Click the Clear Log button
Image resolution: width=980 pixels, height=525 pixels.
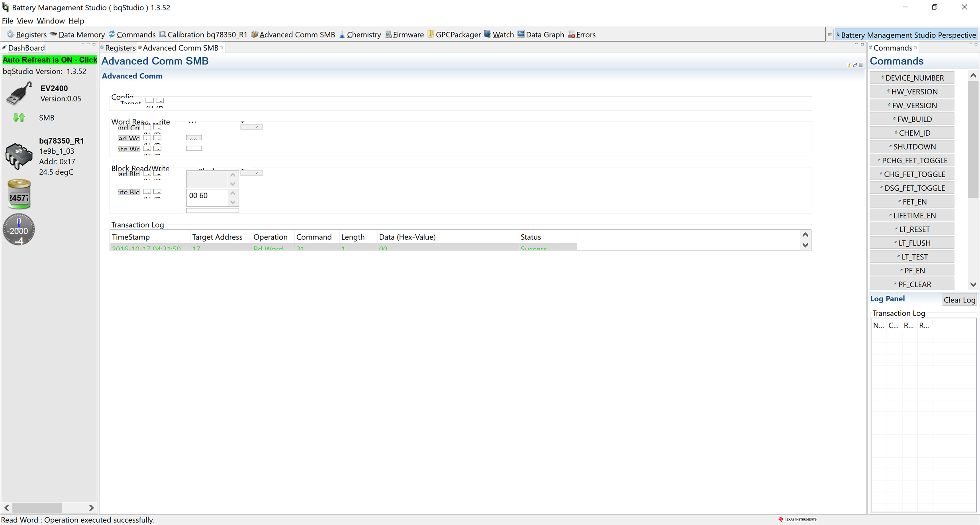click(x=959, y=300)
